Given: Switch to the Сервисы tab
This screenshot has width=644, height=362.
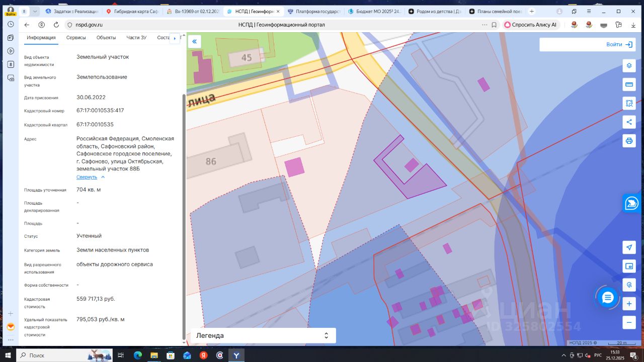Looking at the screenshot, I should click(x=76, y=38).
